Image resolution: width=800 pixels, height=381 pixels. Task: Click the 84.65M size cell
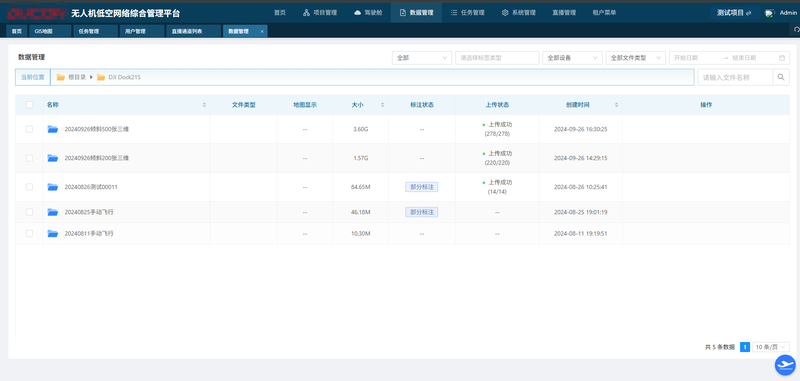pyautogui.click(x=360, y=187)
